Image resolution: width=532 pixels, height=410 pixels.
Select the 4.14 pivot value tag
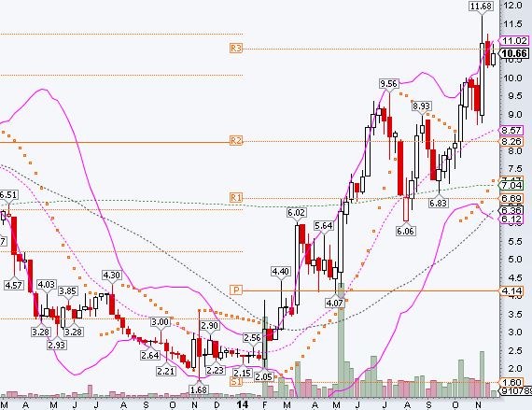[x=511, y=290]
